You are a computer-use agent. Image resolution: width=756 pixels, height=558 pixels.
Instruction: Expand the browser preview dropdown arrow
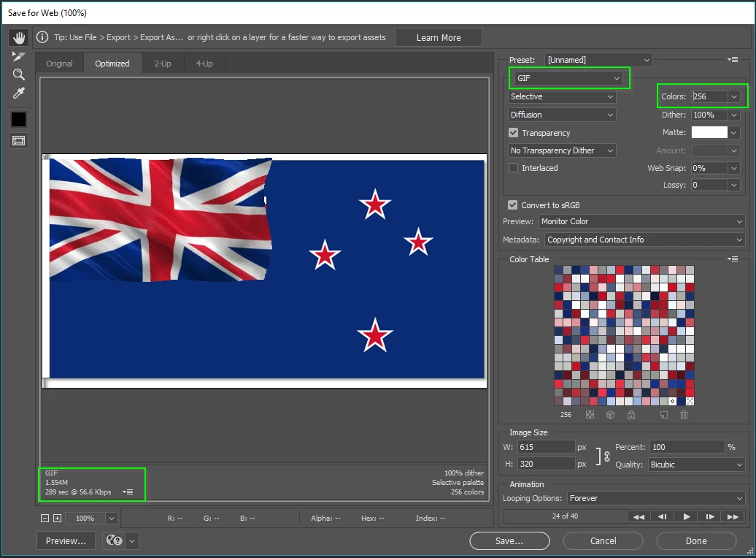click(132, 540)
